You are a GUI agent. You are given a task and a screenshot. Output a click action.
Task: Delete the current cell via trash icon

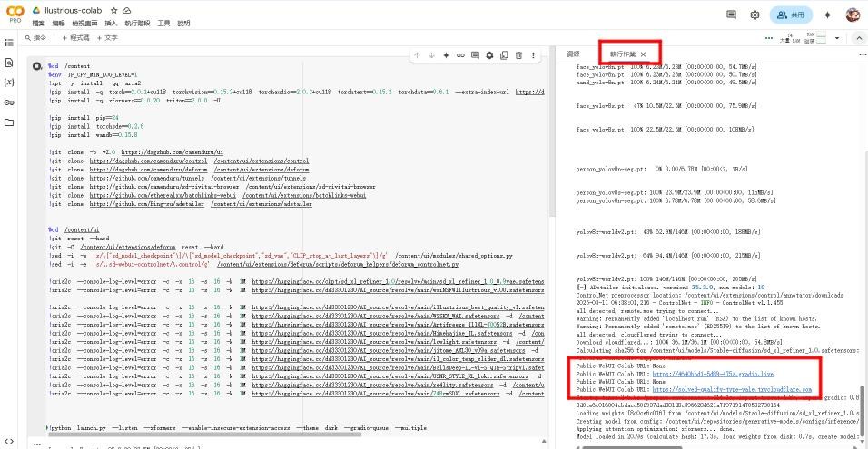point(518,55)
